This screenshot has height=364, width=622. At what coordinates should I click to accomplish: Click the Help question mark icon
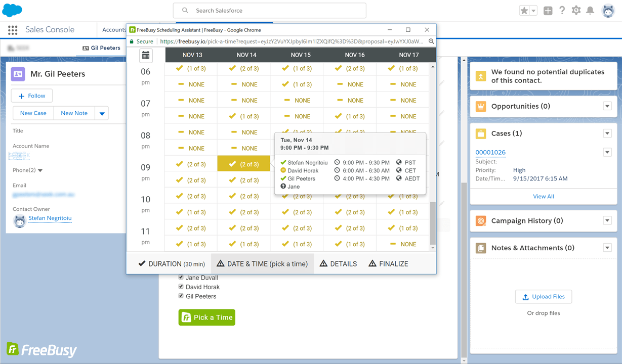[562, 11]
